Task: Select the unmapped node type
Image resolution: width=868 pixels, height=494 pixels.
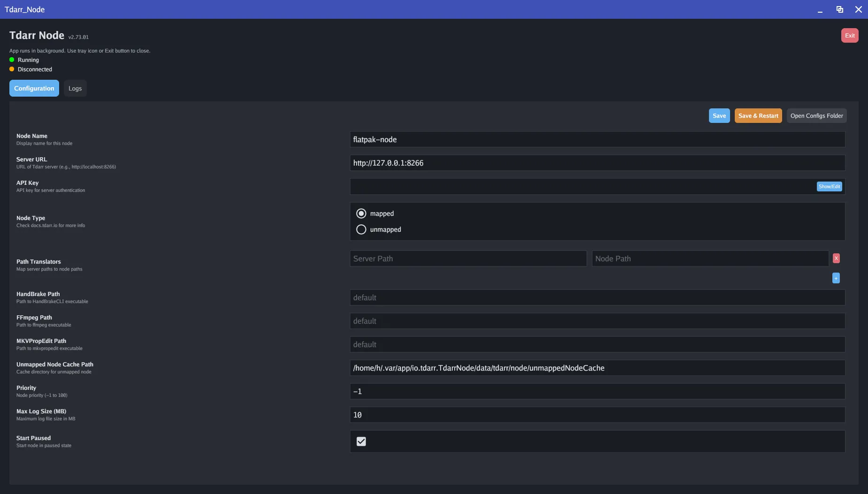Action: pos(361,229)
